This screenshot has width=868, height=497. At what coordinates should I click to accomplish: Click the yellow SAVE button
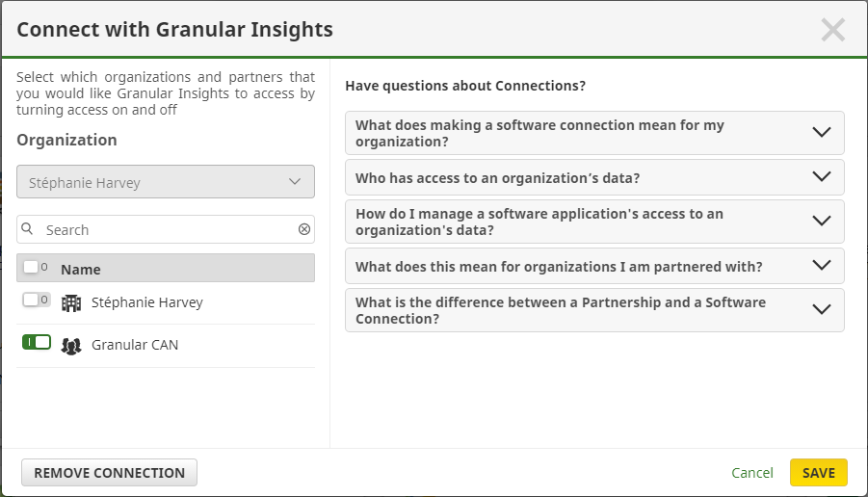point(818,473)
